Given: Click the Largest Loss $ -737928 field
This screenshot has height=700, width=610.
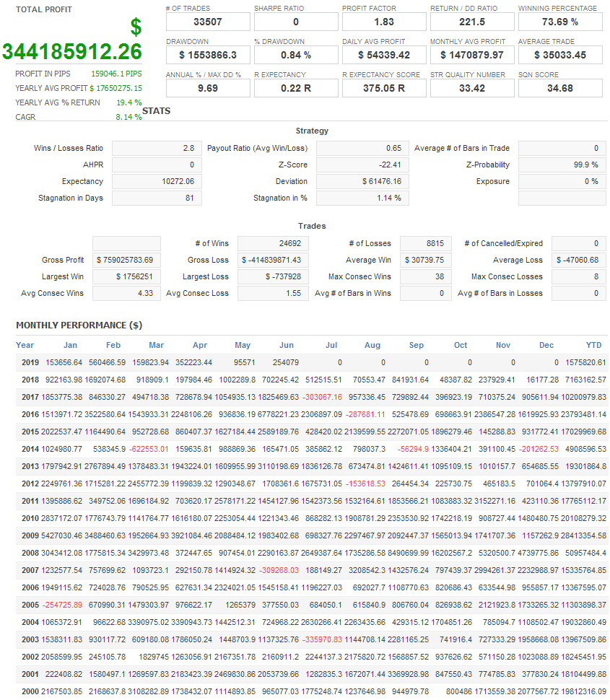Looking at the screenshot, I should tap(273, 276).
